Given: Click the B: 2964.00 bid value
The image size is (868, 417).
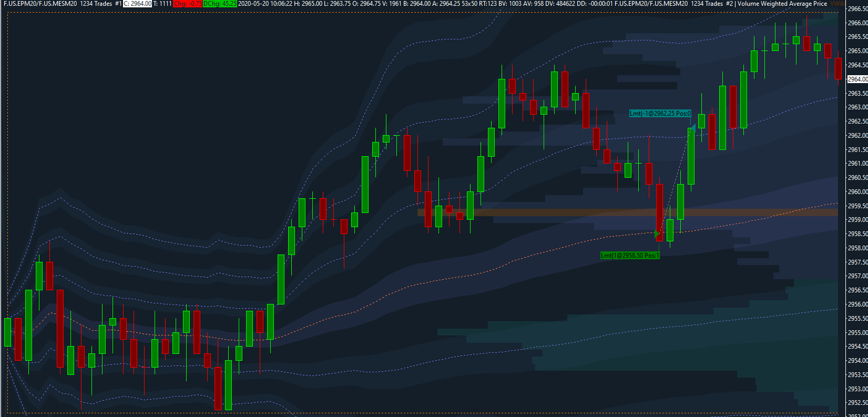Looking at the screenshot, I should 417,4.
